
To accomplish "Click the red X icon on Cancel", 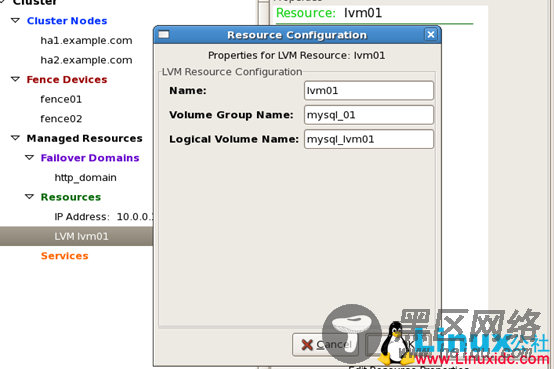I will pyautogui.click(x=307, y=345).
